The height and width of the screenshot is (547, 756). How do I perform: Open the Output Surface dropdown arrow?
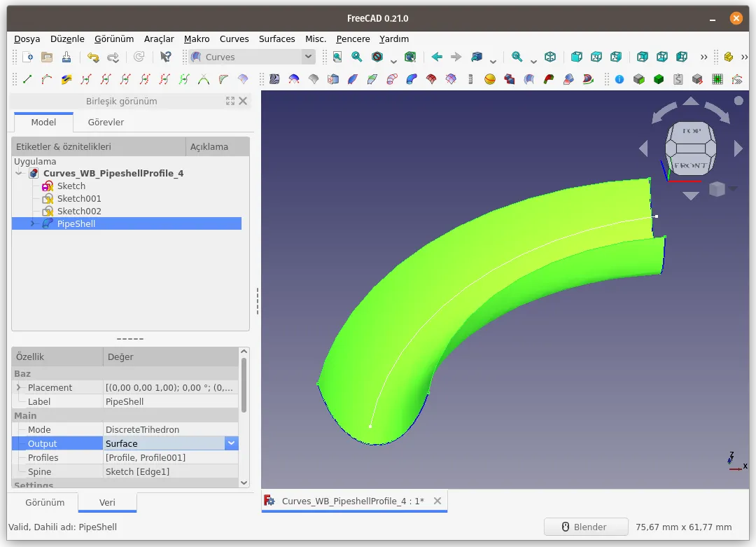(x=232, y=443)
